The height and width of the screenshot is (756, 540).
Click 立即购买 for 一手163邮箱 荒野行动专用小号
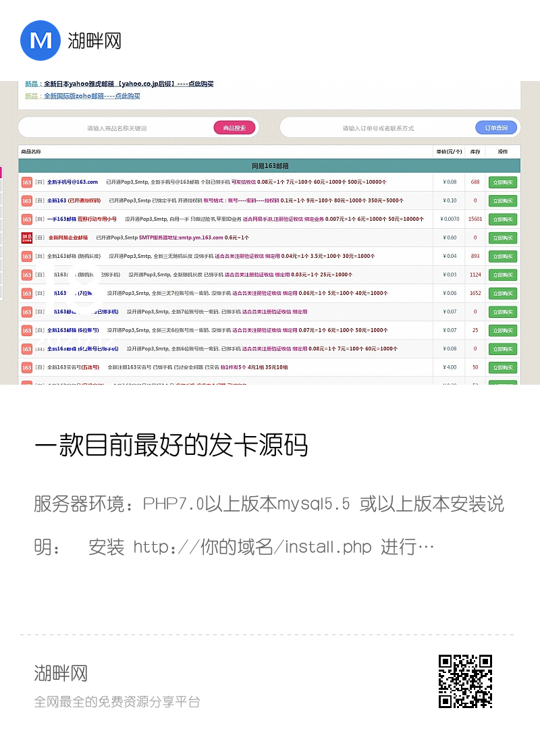502,219
